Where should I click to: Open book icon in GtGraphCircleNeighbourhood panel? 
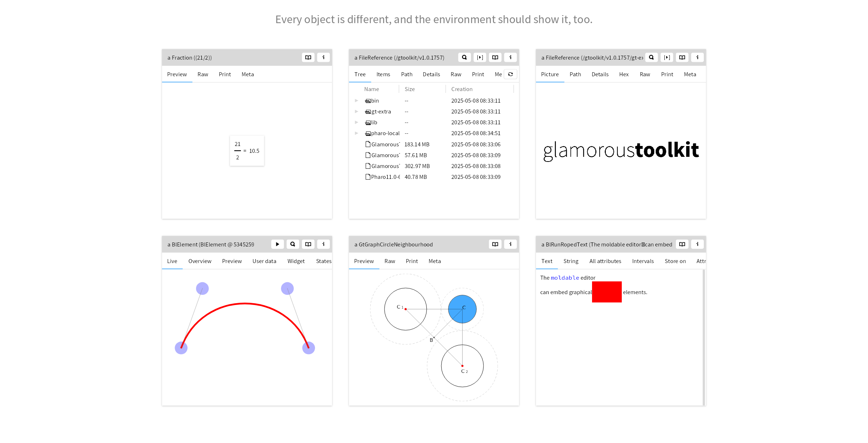tap(495, 244)
